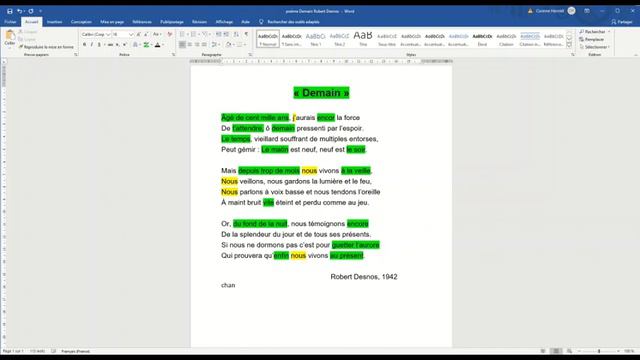
Task: Toggle left text alignment
Action: tap(182, 44)
